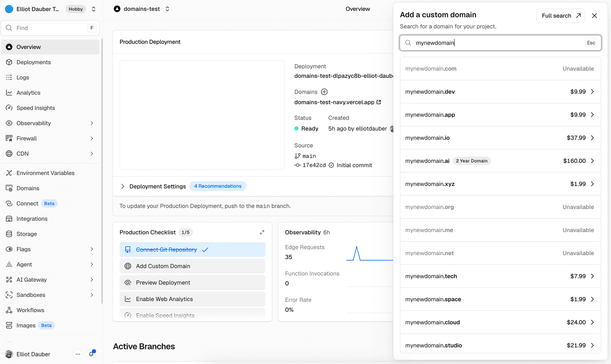
Task: Click the Sandboxes icon
Action: (9, 295)
